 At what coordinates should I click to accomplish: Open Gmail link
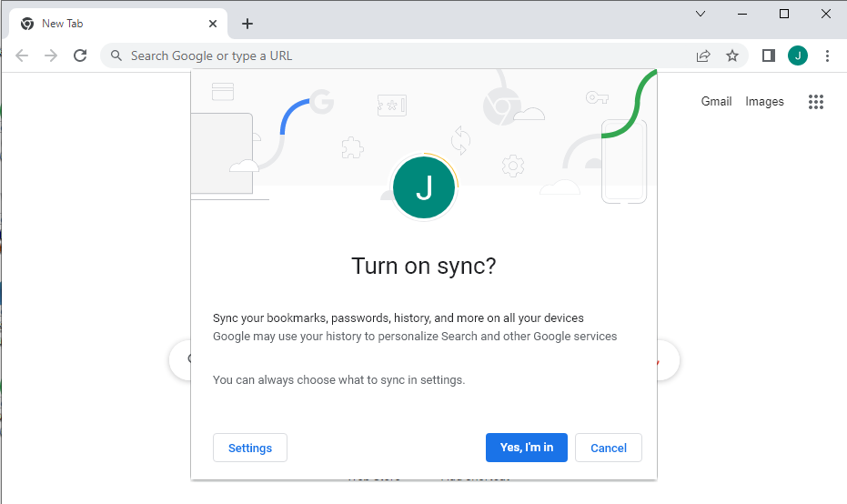(x=716, y=102)
